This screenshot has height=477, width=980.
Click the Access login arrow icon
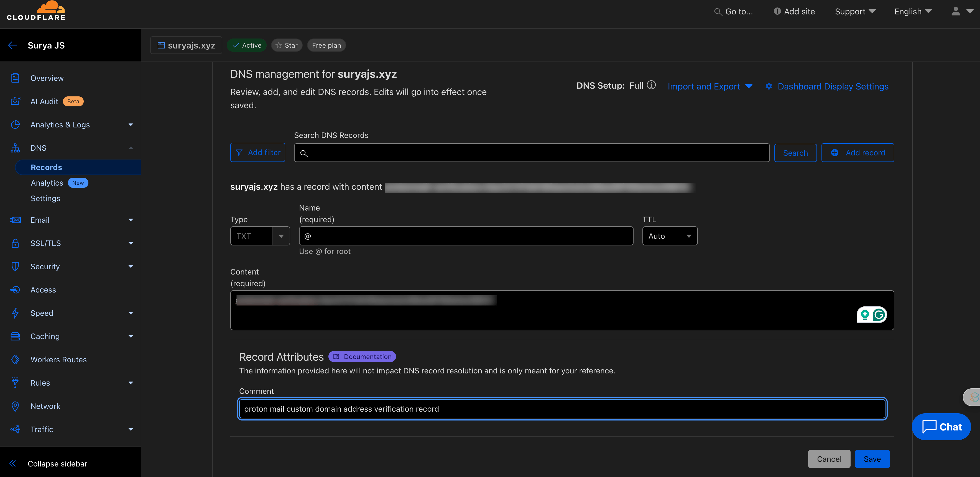coord(15,290)
